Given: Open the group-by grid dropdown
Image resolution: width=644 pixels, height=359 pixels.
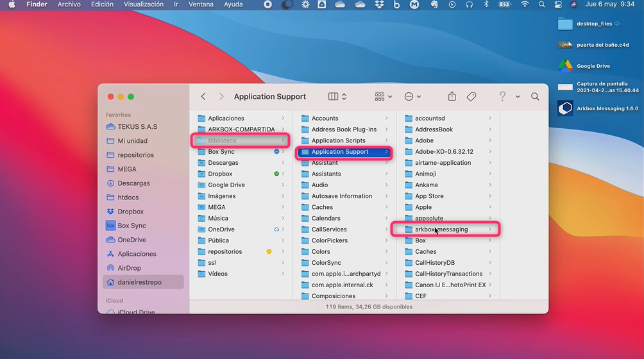Looking at the screenshot, I should tap(383, 97).
